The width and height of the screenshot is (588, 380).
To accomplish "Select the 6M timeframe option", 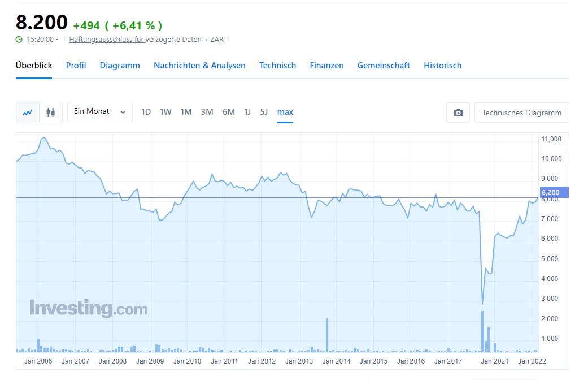I will tap(228, 112).
